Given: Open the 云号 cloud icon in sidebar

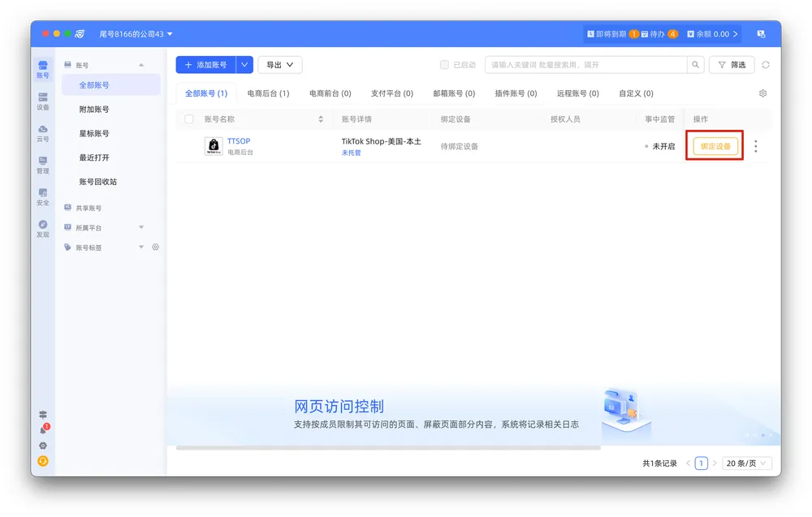Looking at the screenshot, I should pyautogui.click(x=43, y=133).
